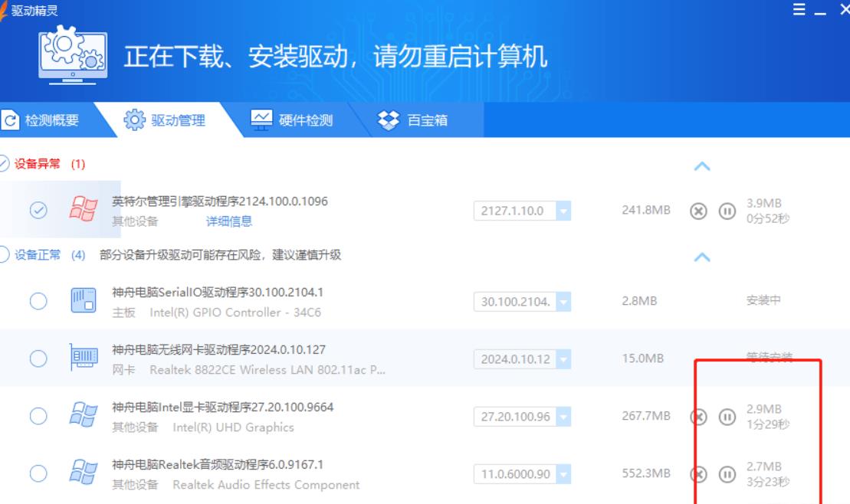This screenshot has width=850, height=504.
Task: Click 神舟电脑Intel显卡驱动程序27.20.100.9664 title
Action: (x=222, y=407)
